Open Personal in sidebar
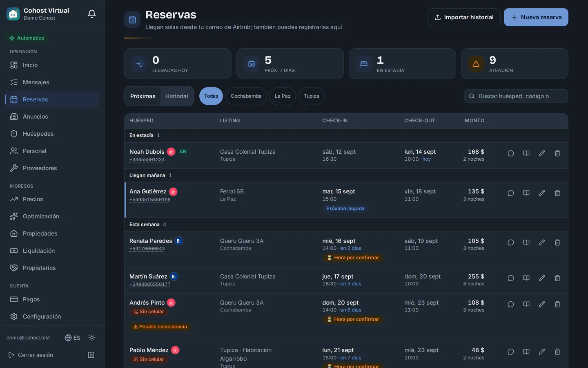This screenshot has width=588, height=368. click(52, 151)
